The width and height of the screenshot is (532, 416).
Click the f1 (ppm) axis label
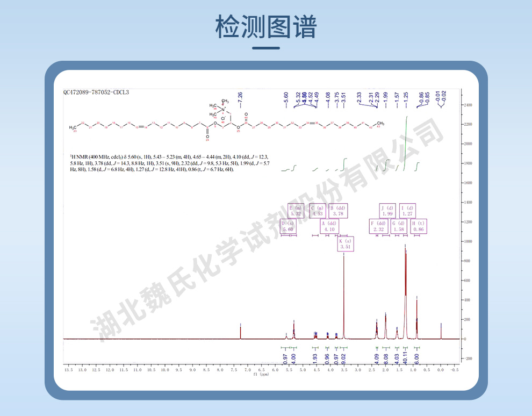coord(261,375)
